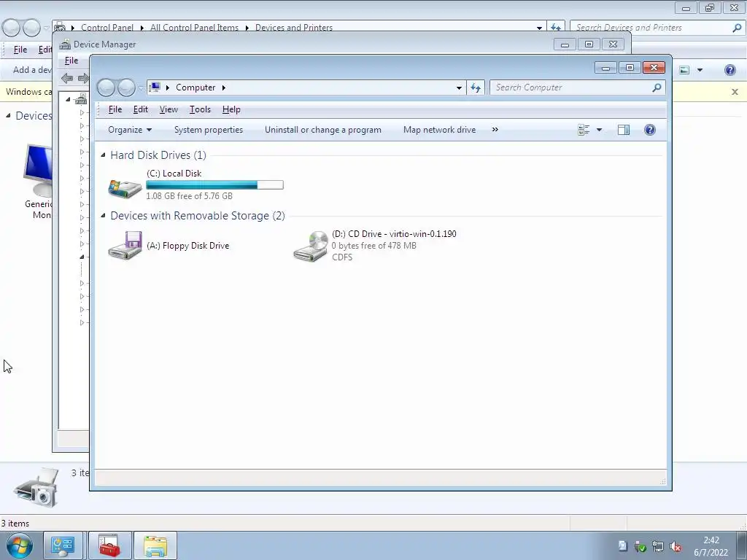This screenshot has height=560, width=747.
Task: Click the Forward button in Computer window
Action: (x=126, y=87)
